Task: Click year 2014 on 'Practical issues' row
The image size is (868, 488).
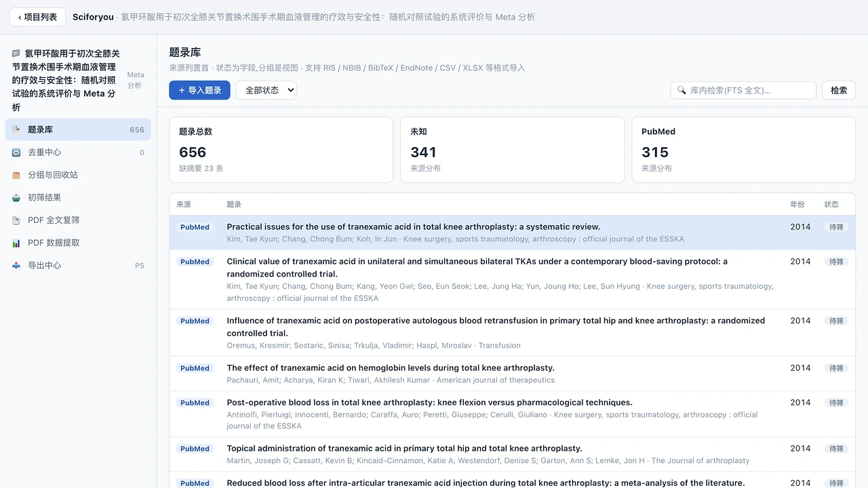Action: 800,227
